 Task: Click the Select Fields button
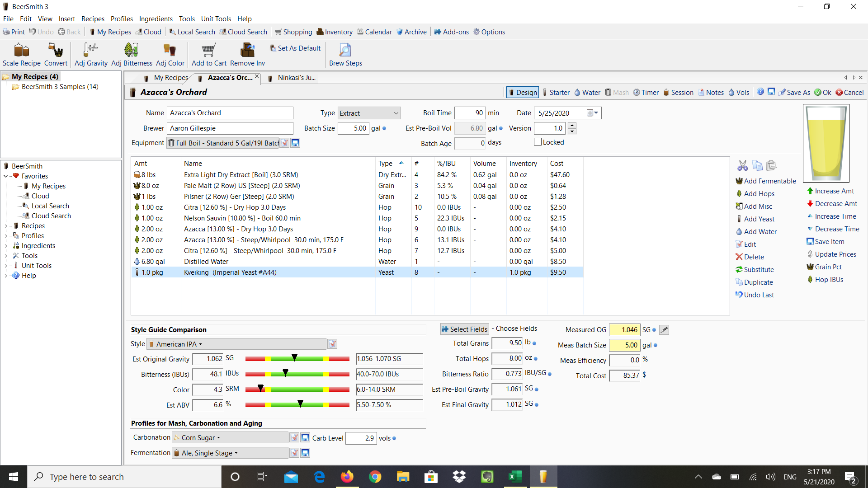(x=465, y=329)
